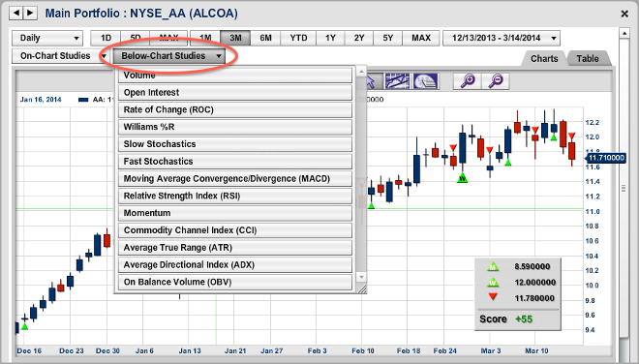Click the 11.780000 legend value
The image size is (639, 364).
pos(534,298)
